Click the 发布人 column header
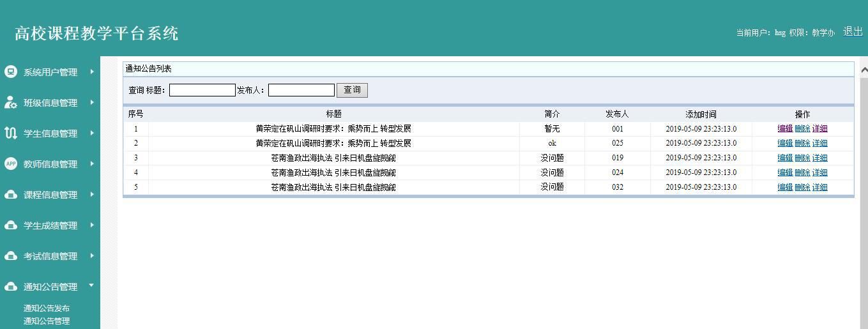868x329 pixels. [617, 114]
